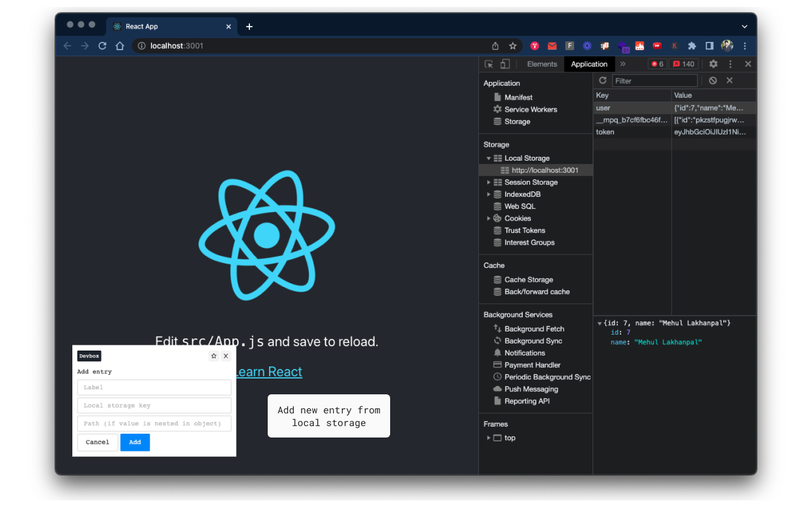Click the Key column header
The width and height of the screenshot is (812, 508).
coord(632,95)
